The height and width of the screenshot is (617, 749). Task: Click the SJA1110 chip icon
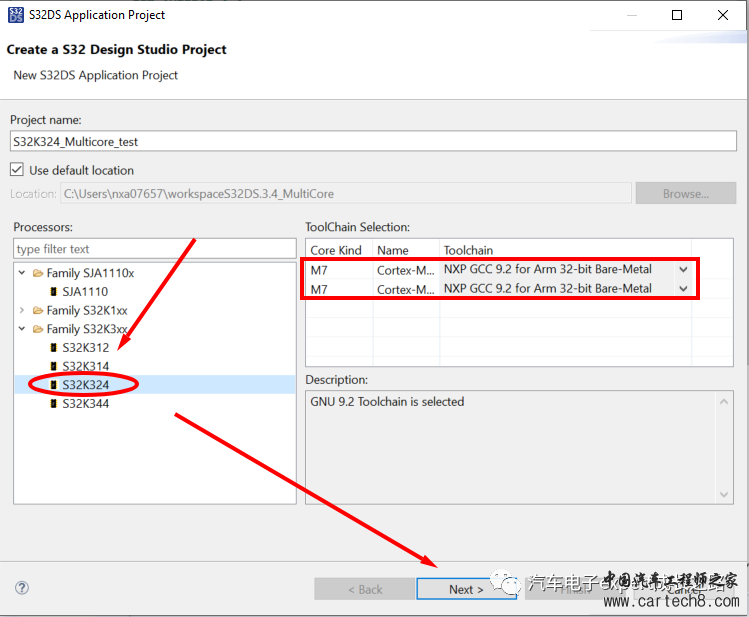(54, 291)
